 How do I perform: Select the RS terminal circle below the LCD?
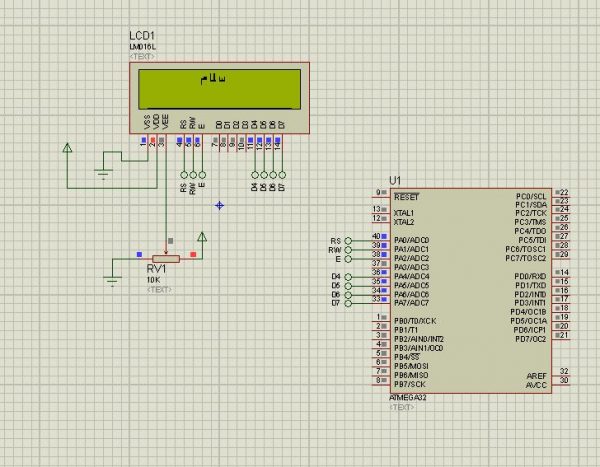pyautogui.click(x=184, y=175)
